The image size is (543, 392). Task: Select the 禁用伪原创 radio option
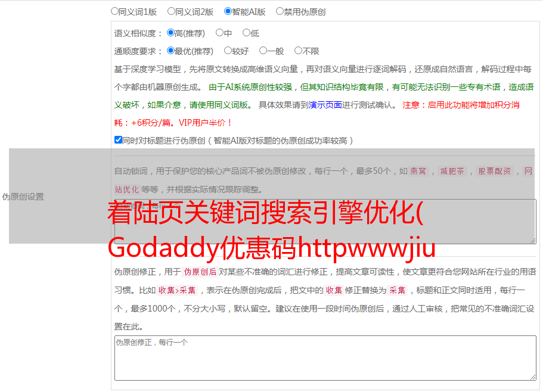280,11
